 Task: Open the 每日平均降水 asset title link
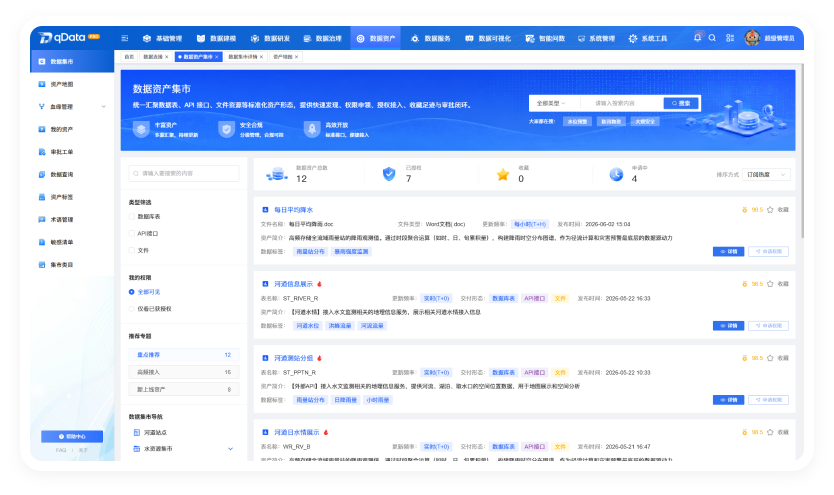(294, 210)
